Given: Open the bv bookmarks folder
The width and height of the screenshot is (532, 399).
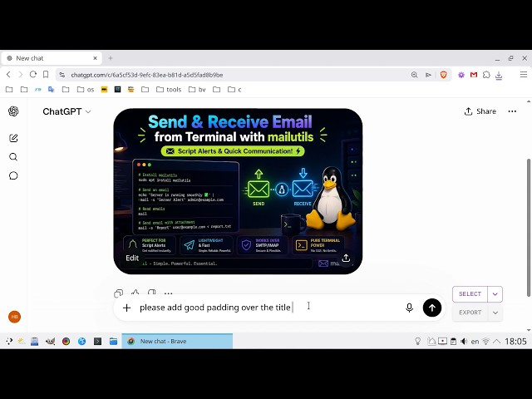Looking at the screenshot, I should coord(197,90).
